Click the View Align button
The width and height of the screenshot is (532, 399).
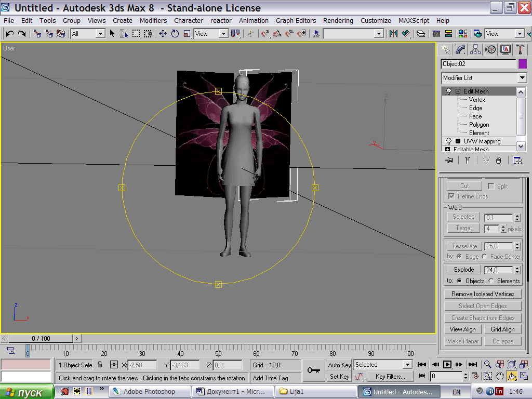(463, 329)
